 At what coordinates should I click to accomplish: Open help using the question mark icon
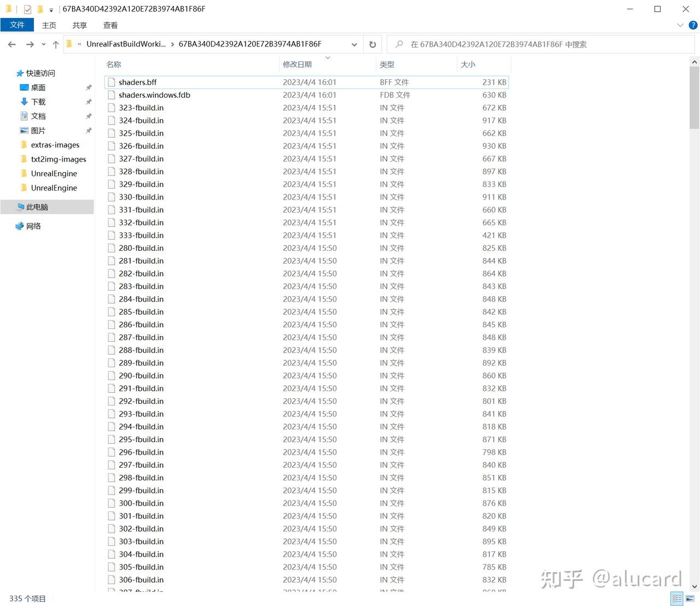[x=693, y=25]
